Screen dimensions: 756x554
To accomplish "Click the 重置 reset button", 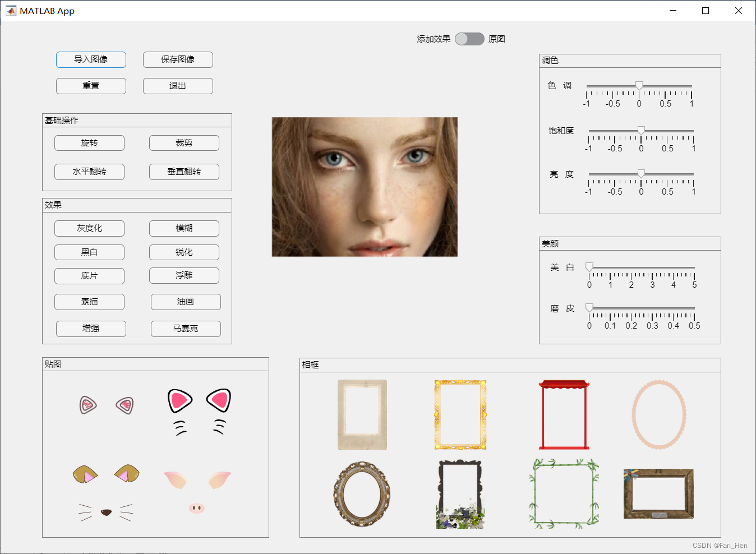I will pos(91,86).
